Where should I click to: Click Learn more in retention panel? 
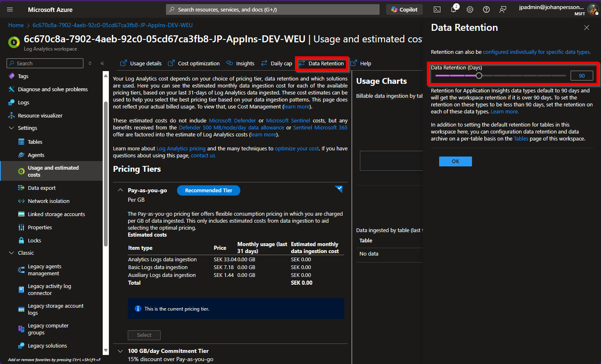click(504, 111)
